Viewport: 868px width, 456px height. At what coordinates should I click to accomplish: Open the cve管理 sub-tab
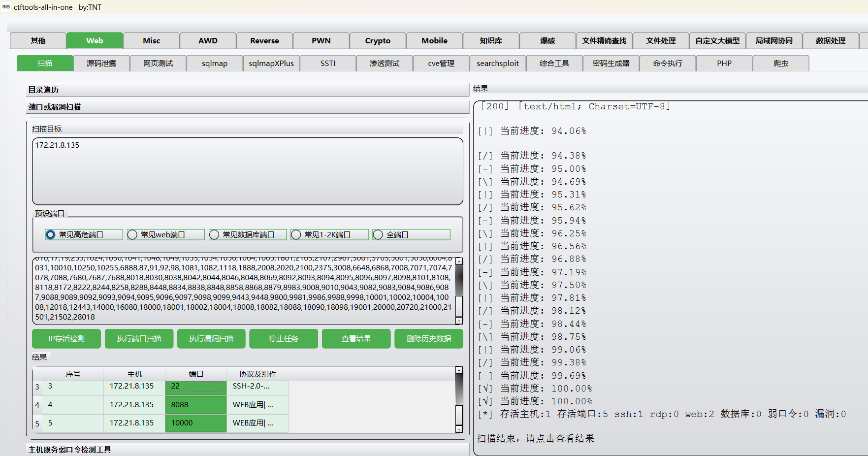[x=441, y=63]
